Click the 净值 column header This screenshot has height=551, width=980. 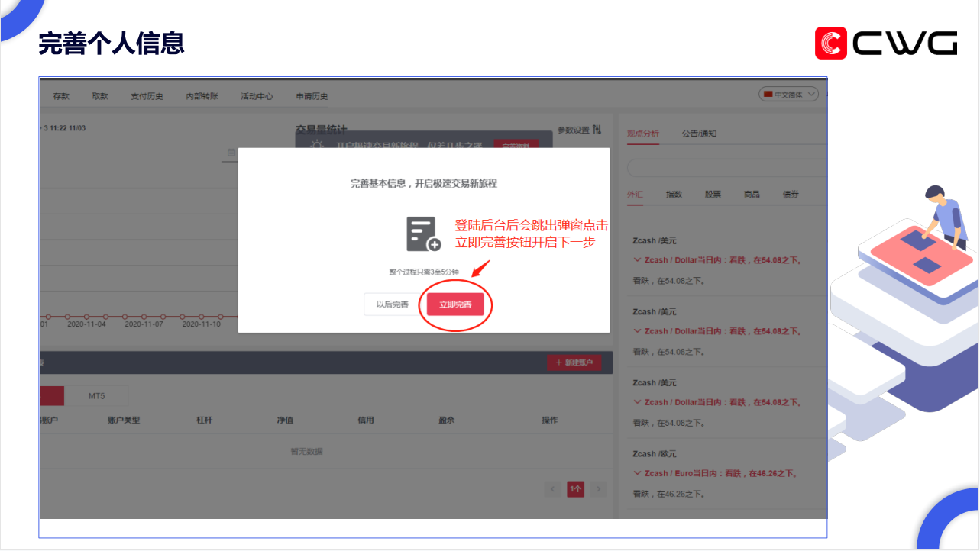(285, 420)
